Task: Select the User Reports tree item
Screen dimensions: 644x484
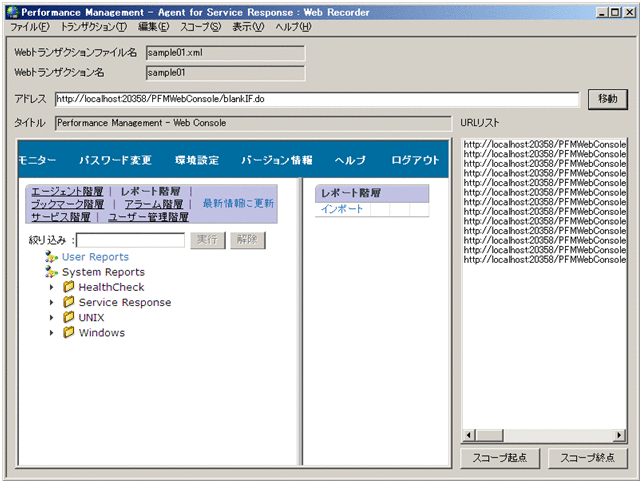Action: [x=95, y=257]
